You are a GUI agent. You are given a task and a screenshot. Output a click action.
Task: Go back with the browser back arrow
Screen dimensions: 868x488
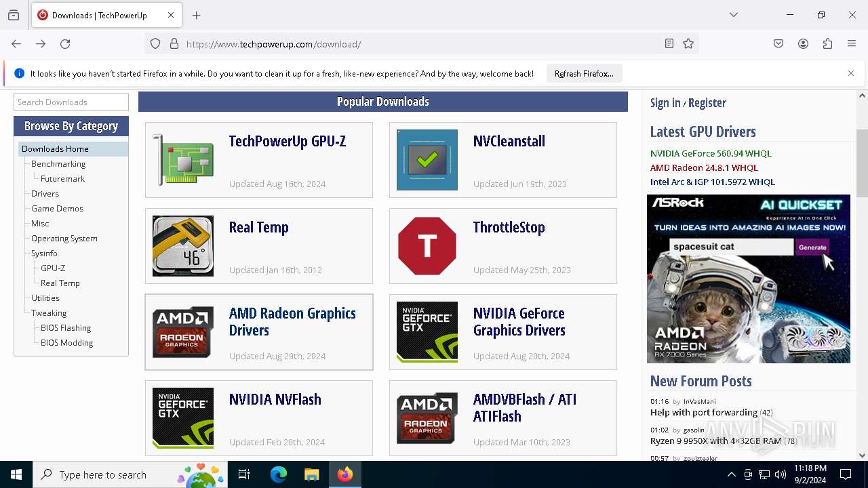click(16, 44)
